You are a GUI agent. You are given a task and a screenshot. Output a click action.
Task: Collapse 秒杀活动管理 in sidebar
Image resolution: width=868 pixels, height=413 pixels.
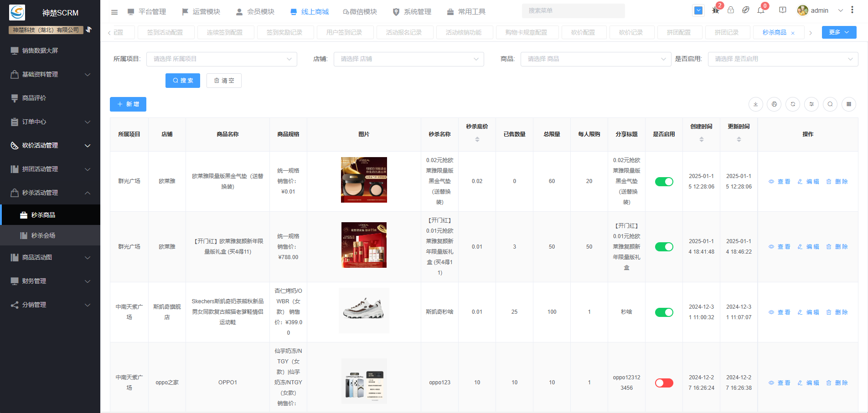click(50, 193)
